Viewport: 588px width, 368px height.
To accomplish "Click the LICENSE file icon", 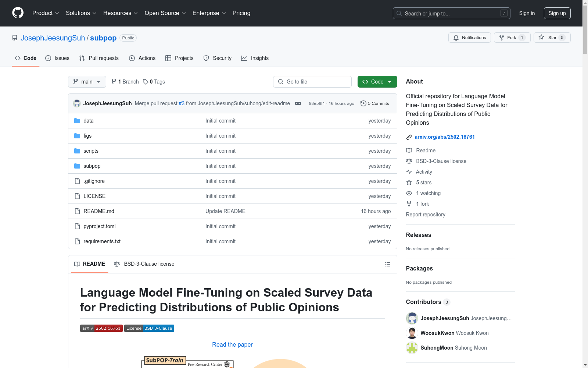I will coord(77,196).
